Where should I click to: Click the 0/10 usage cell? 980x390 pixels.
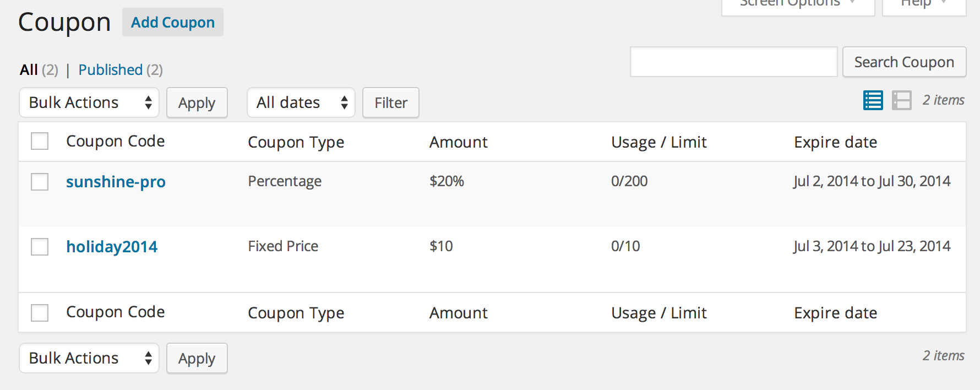pos(625,246)
